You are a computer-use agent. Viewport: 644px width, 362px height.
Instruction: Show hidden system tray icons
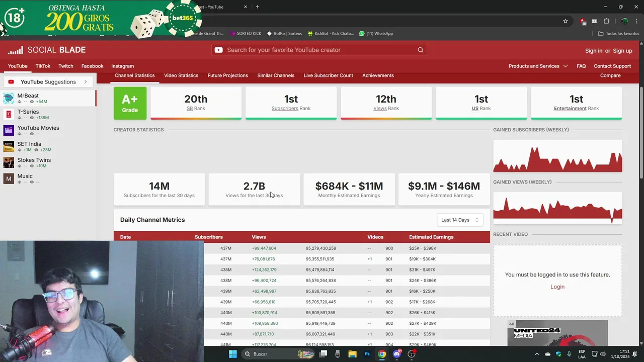(x=536, y=354)
